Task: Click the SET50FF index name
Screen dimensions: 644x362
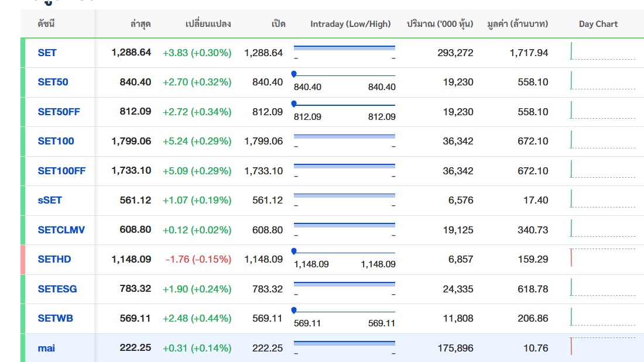Action: (x=59, y=112)
